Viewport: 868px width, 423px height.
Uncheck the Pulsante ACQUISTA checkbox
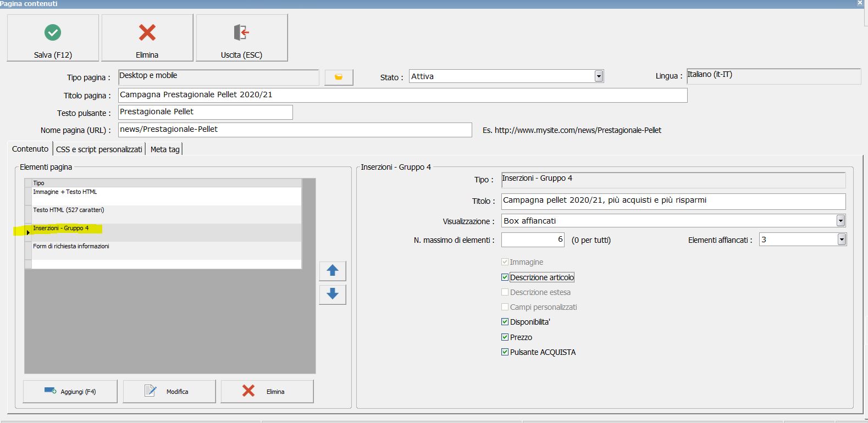[x=505, y=352]
